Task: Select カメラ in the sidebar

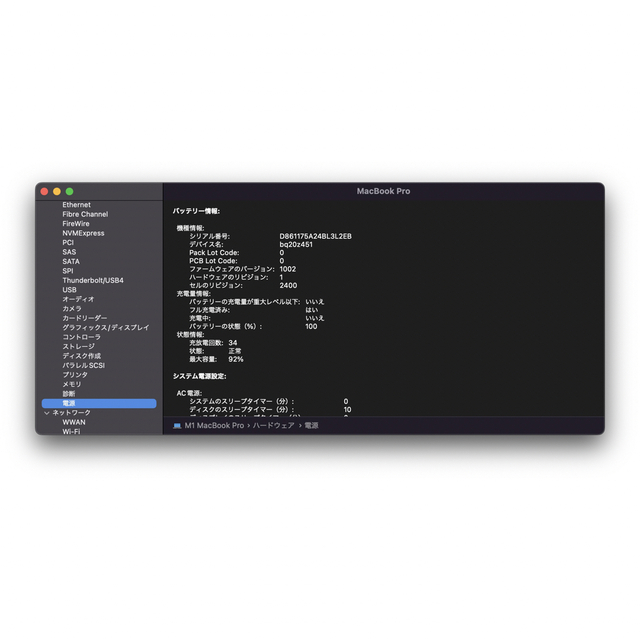Action: (x=72, y=309)
